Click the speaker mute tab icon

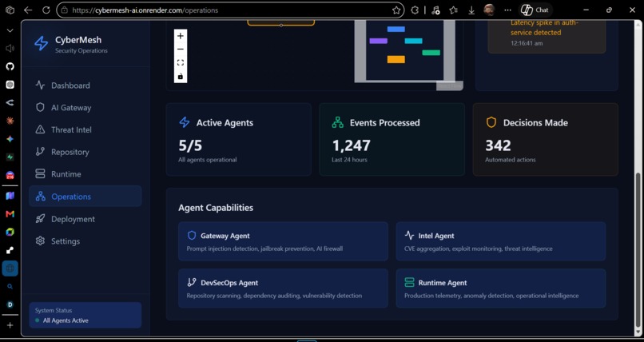click(x=10, y=49)
